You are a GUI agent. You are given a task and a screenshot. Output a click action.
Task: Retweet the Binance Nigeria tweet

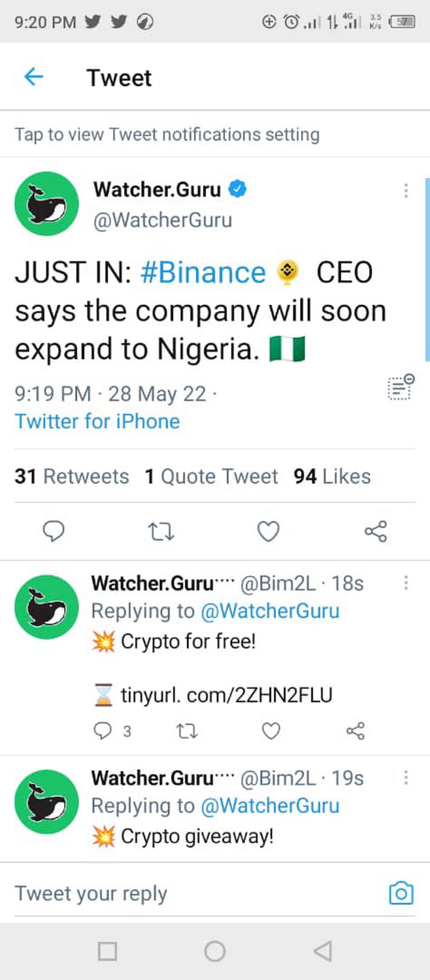(x=161, y=532)
